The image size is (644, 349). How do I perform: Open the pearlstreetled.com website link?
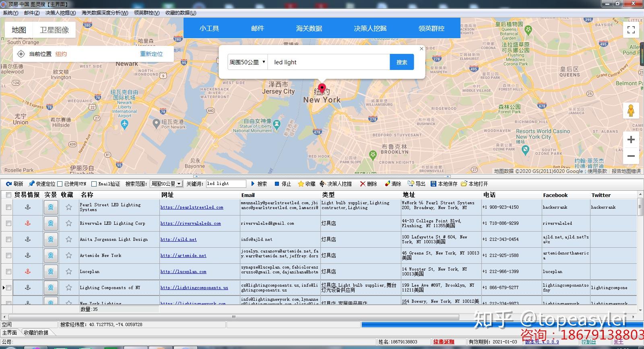[x=192, y=207]
